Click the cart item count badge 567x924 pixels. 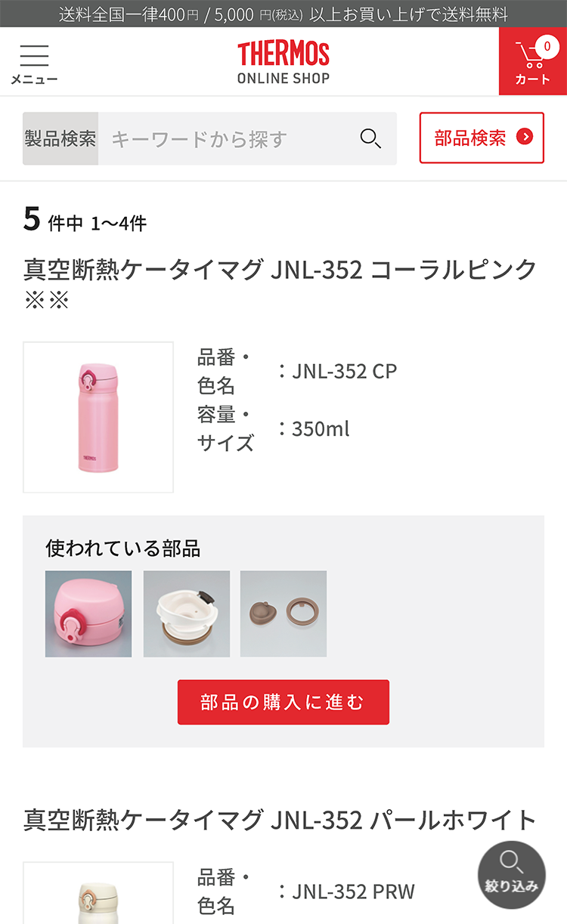click(x=547, y=47)
